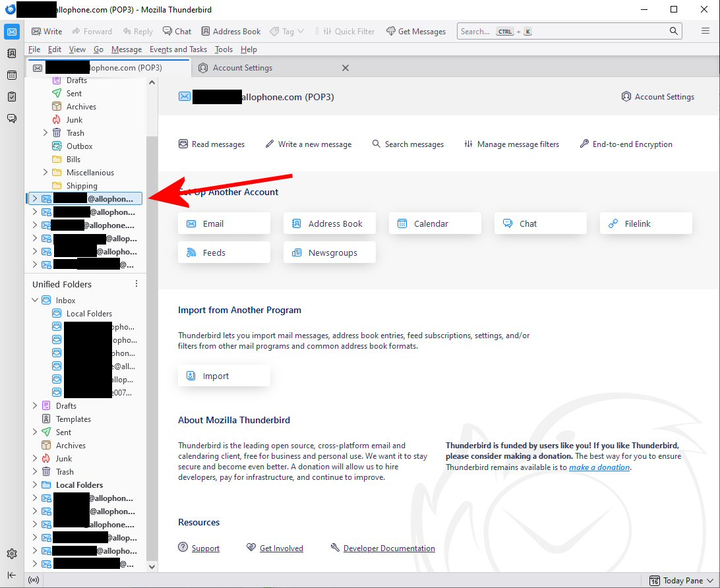Expand the Miscellanious folder
720x588 pixels.
coord(45,173)
